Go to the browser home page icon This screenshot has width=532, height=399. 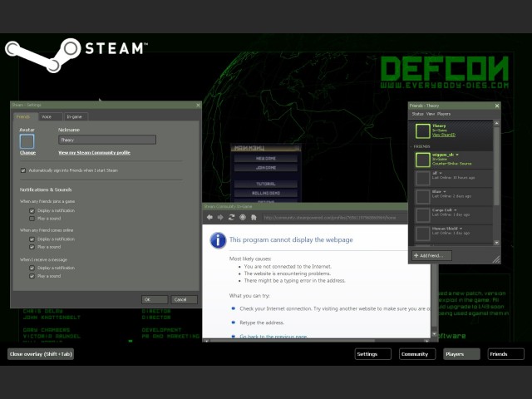(254, 217)
